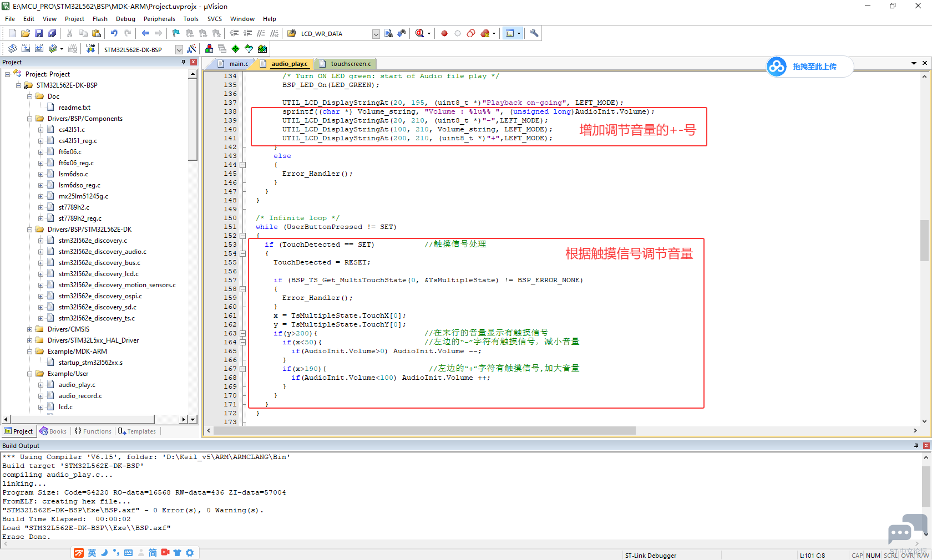Toggle a bookmark with the flag icon
932x560 pixels.
(x=176, y=33)
